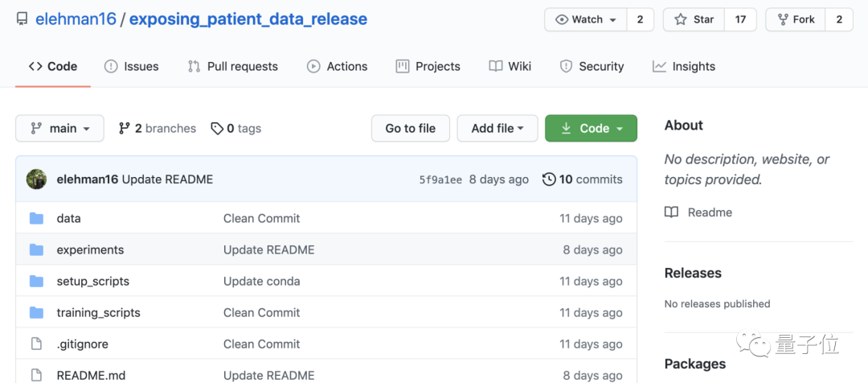868x383 pixels.
Task: Click the elehman16 avatar thumbnail
Action: coord(36,179)
